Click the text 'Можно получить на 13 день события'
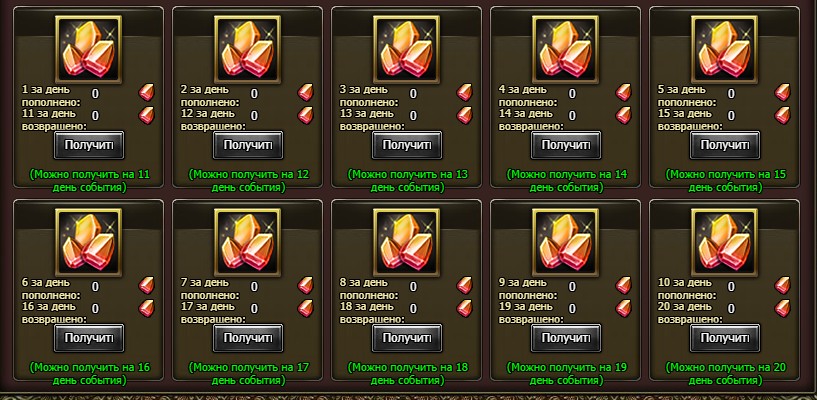This screenshot has width=817, height=400. [408, 181]
